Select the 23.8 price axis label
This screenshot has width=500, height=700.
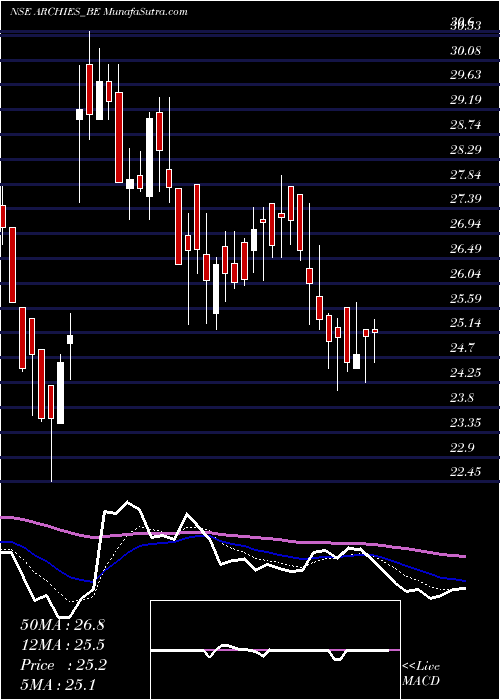pyautogui.click(x=462, y=397)
